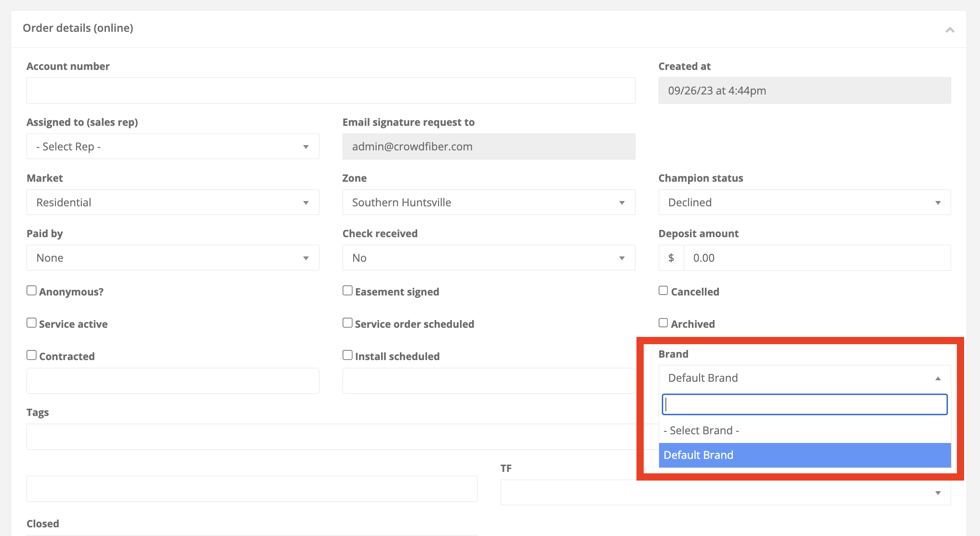Toggle the Easement signed checkbox
980x536 pixels.
point(347,291)
